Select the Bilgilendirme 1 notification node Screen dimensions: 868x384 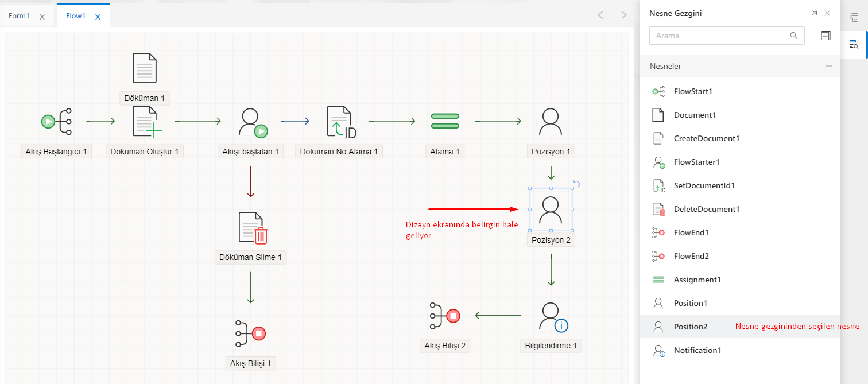point(552,316)
